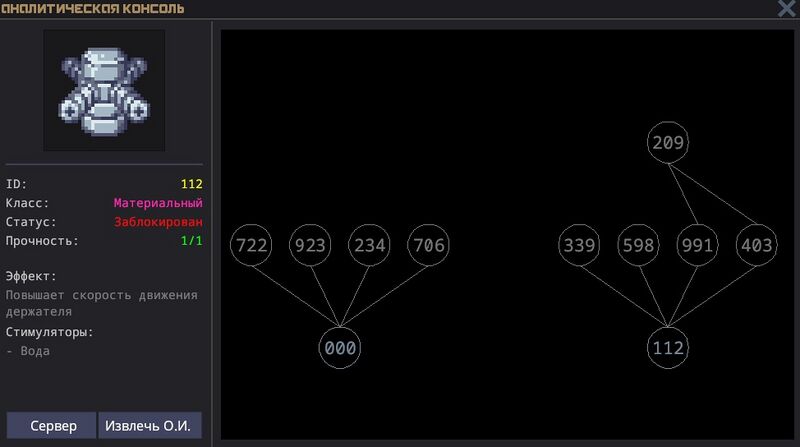
Task: Pick node 598 circle
Action: click(x=638, y=245)
